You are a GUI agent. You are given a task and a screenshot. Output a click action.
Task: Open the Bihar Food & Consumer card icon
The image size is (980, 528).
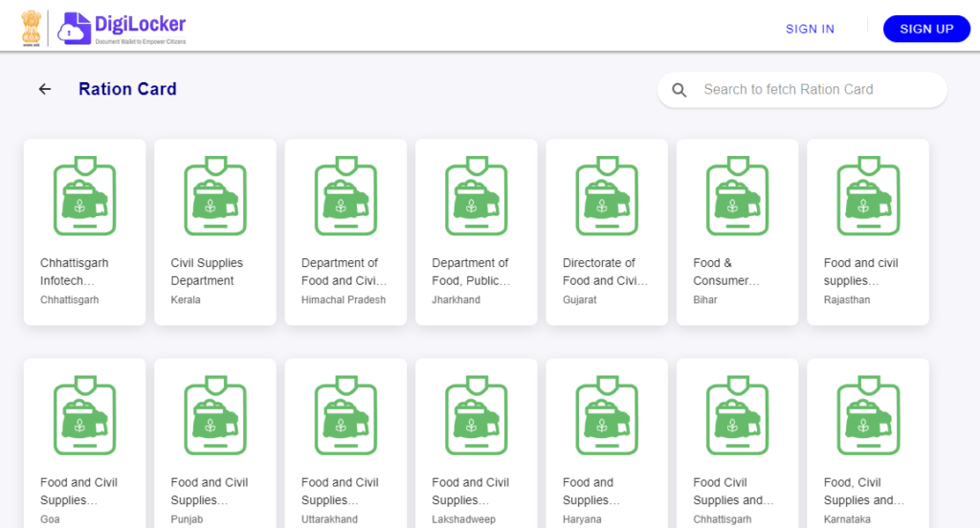coord(738,196)
